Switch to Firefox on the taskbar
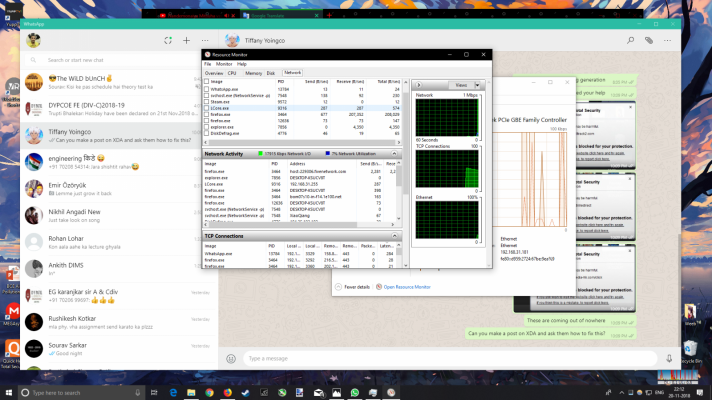712x400 pixels. pyautogui.click(x=227, y=393)
